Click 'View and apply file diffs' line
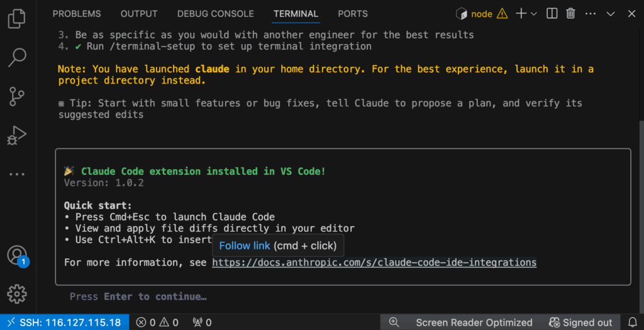 pyautogui.click(x=209, y=228)
